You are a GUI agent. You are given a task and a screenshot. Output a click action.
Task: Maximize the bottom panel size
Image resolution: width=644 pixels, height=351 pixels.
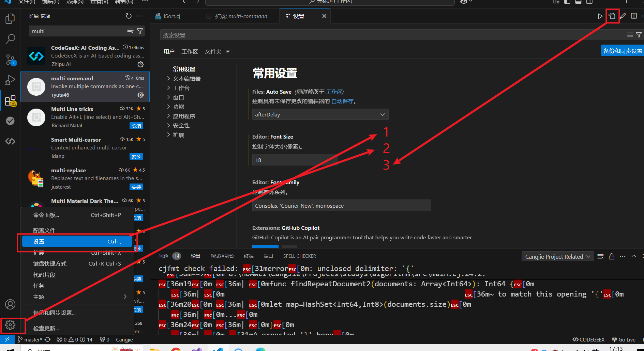[x=633, y=256]
